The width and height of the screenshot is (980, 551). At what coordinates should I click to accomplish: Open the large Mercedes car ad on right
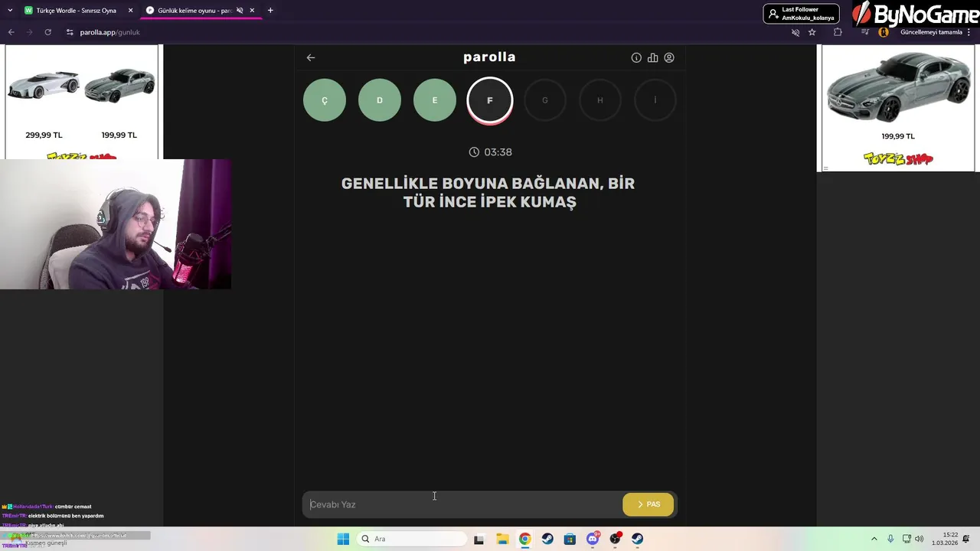coord(898,86)
